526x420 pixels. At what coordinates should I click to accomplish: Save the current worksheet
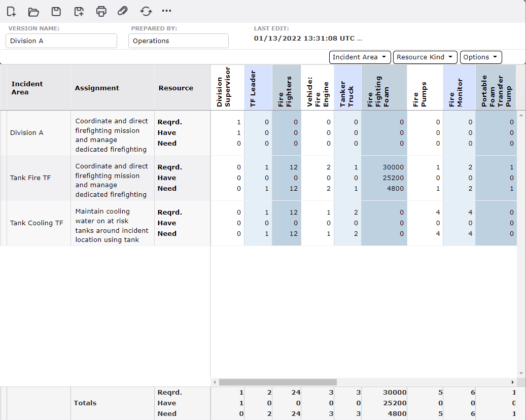click(56, 11)
